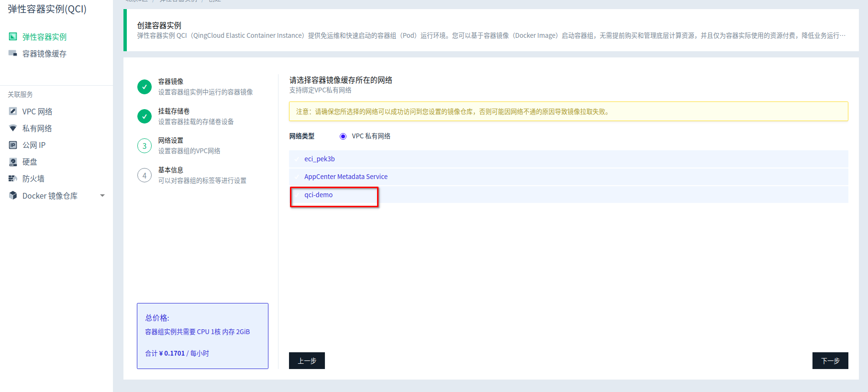Open 弹性容器实例 in the sidebar
Screen dimensions: 868x392
[x=45, y=37]
